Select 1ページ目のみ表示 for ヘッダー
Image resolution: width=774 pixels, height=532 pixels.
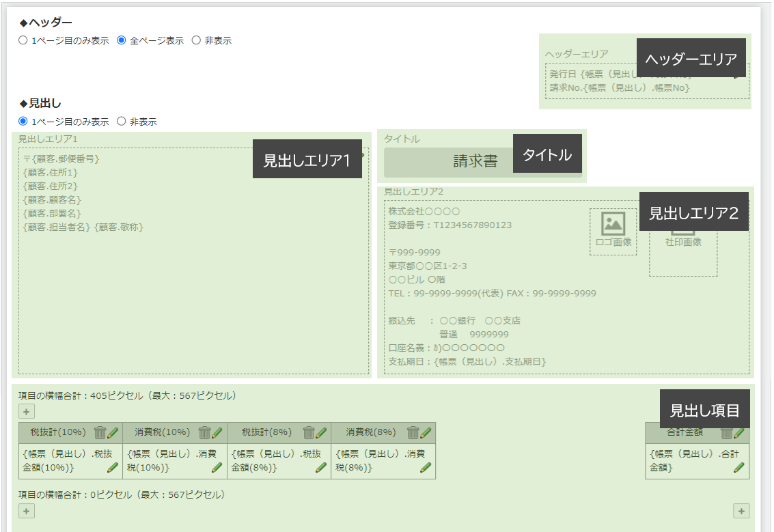23,40
